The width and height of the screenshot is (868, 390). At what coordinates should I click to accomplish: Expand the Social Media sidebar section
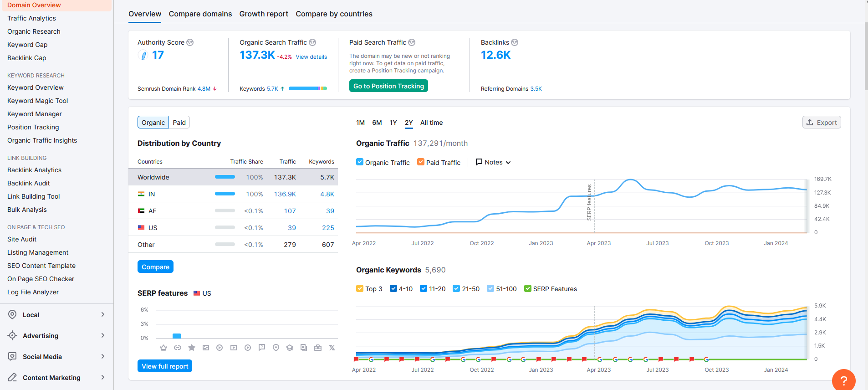(x=57, y=357)
